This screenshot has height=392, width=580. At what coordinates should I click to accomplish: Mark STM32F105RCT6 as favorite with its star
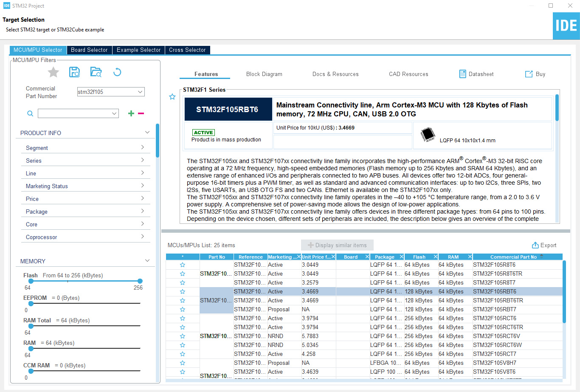pos(183,319)
